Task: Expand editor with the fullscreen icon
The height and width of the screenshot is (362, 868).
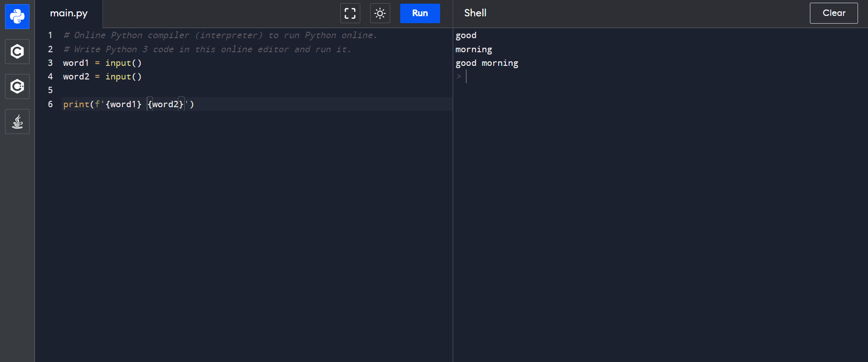Action: 350,13
